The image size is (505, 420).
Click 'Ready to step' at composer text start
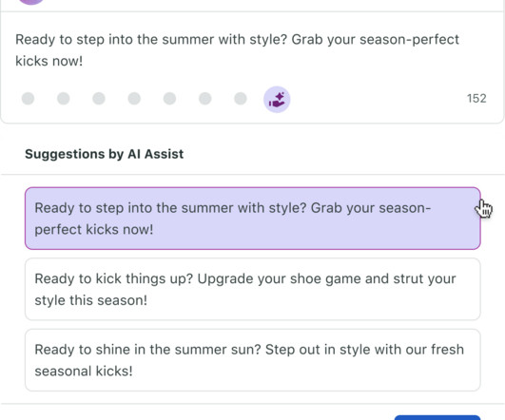click(56, 40)
